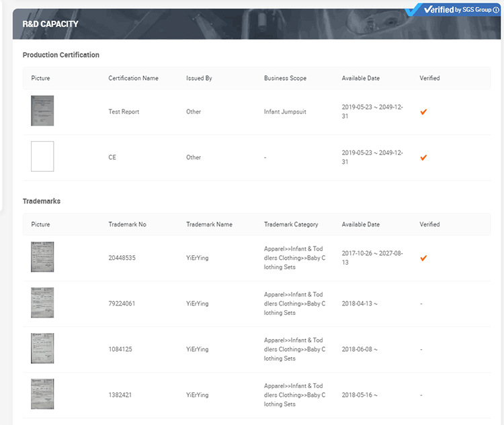Click Issued By column header
Viewport: 504px width, 425px height.
(x=200, y=78)
